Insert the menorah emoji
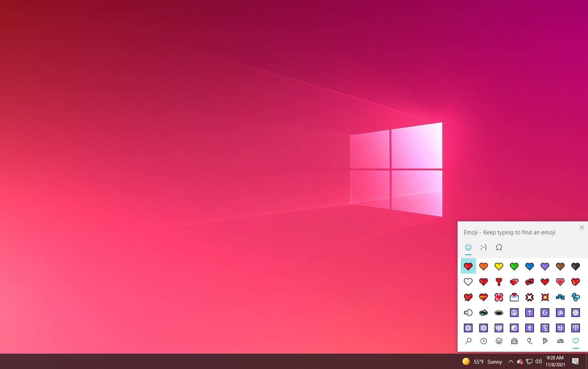 [x=499, y=328]
